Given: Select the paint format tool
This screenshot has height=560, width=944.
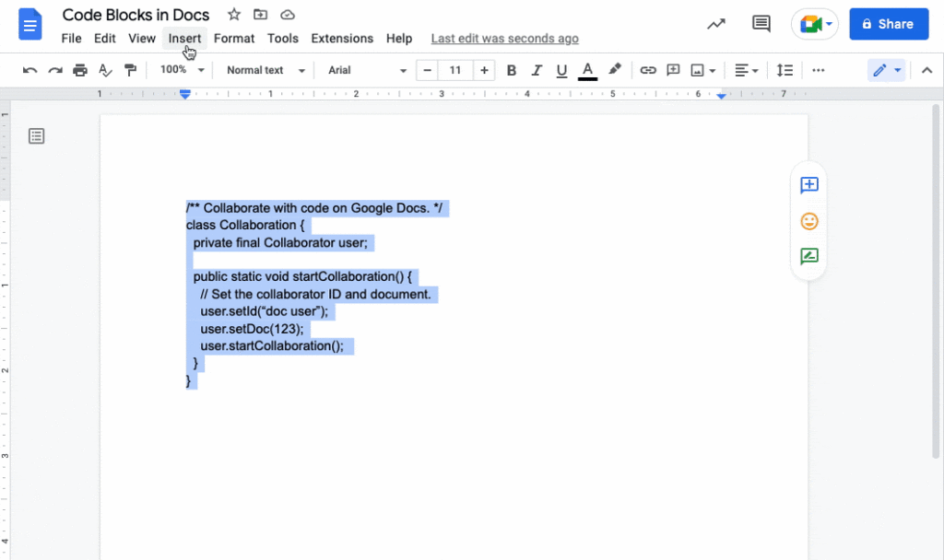Looking at the screenshot, I should [131, 70].
